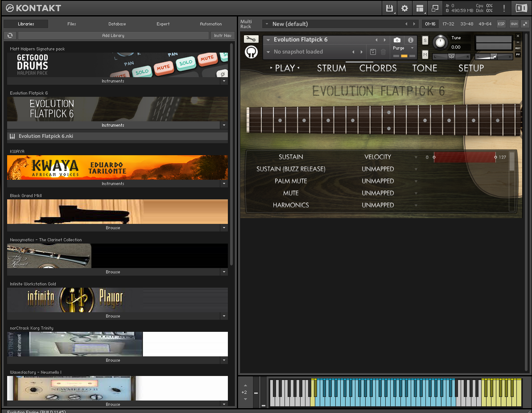The image size is (532, 413).
Task: Open the Harmonics UNMAPPED dropdown
Action: tap(416, 205)
